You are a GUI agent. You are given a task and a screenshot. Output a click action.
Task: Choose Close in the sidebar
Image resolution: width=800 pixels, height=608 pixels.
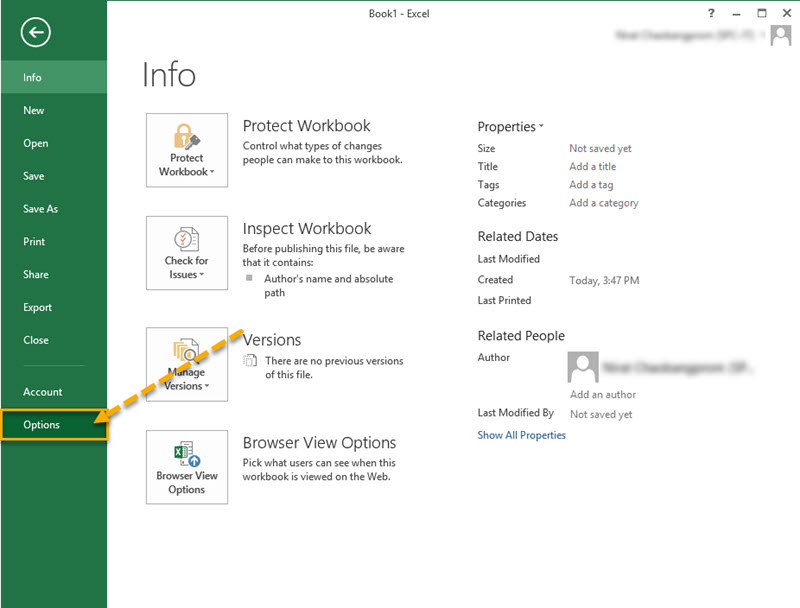tap(54, 340)
